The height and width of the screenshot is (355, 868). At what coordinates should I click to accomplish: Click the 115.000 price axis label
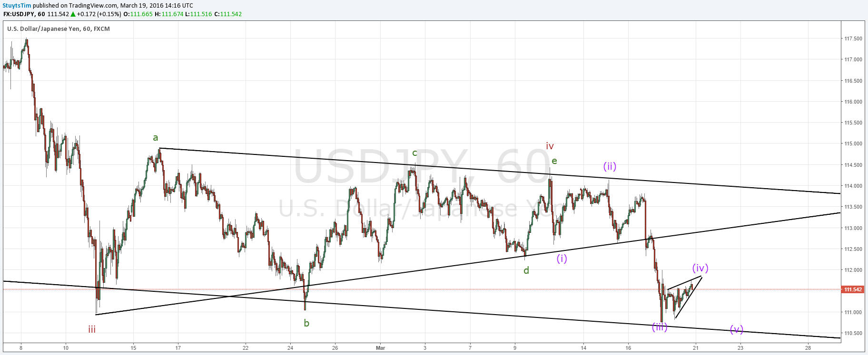coord(853,144)
